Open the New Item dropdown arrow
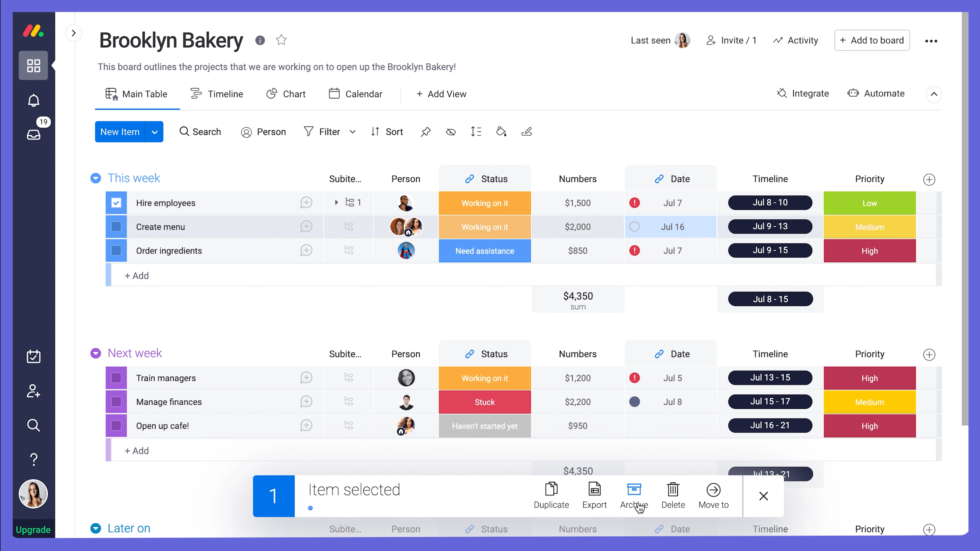The height and width of the screenshot is (551, 980). (155, 132)
